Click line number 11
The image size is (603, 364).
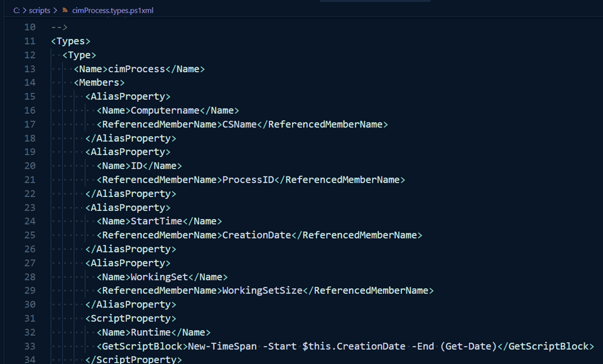pos(30,41)
